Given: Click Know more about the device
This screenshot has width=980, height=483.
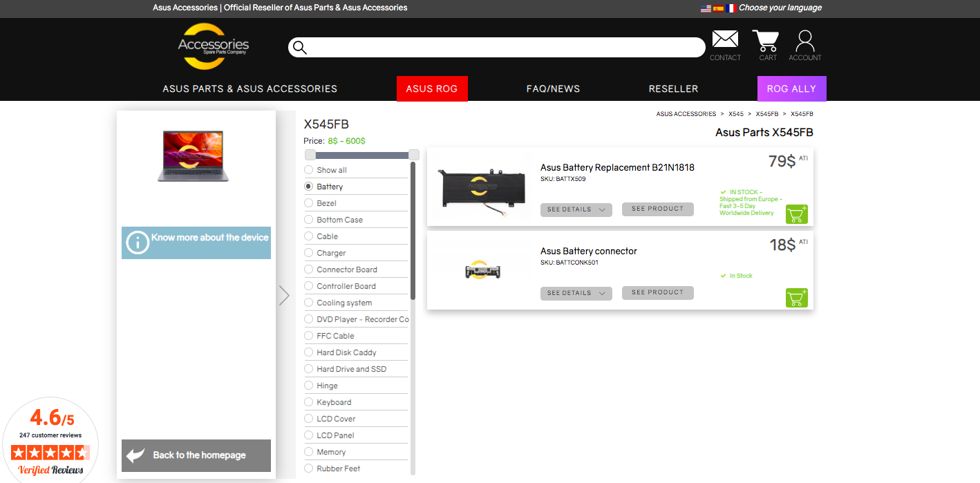Looking at the screenshot, I should click(x=196, y=243).
